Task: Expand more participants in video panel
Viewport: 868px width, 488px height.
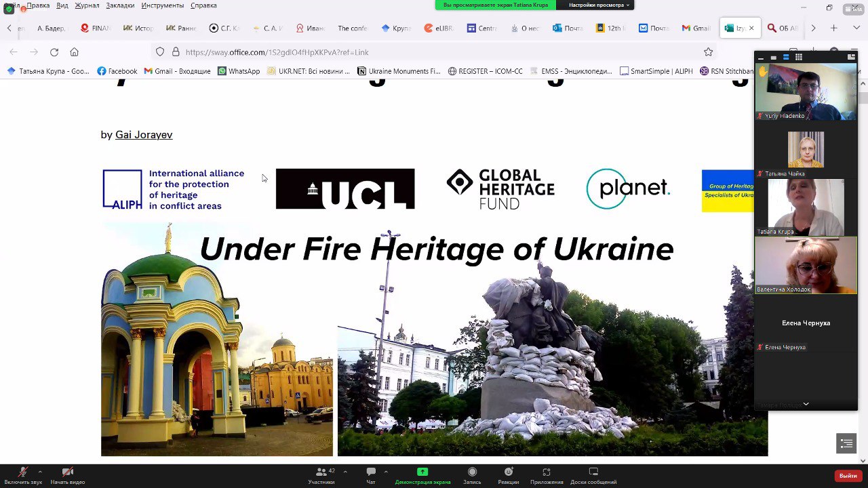Action: point(806,405)
